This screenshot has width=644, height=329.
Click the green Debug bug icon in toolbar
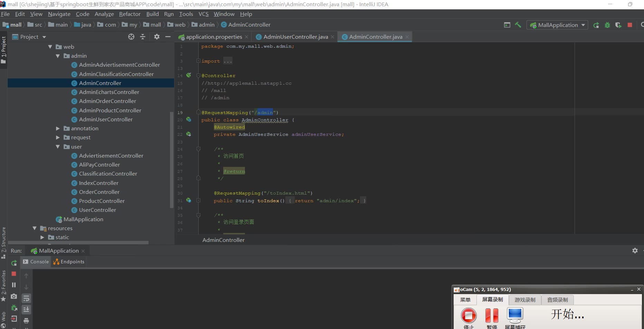point(607,25)
